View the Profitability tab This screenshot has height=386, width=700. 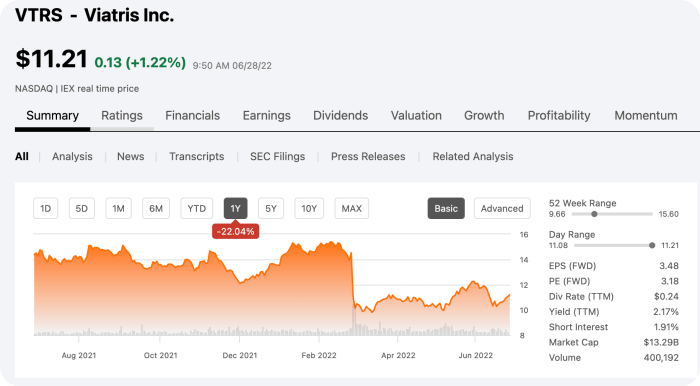[559, 116]
